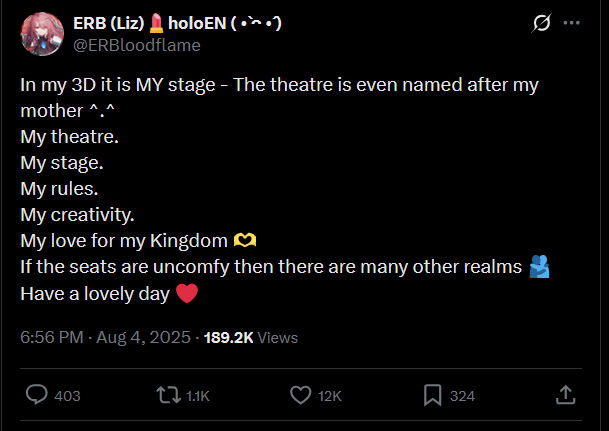
Task: Open ERB's profile picture avatar
Action: click(40, 34)
